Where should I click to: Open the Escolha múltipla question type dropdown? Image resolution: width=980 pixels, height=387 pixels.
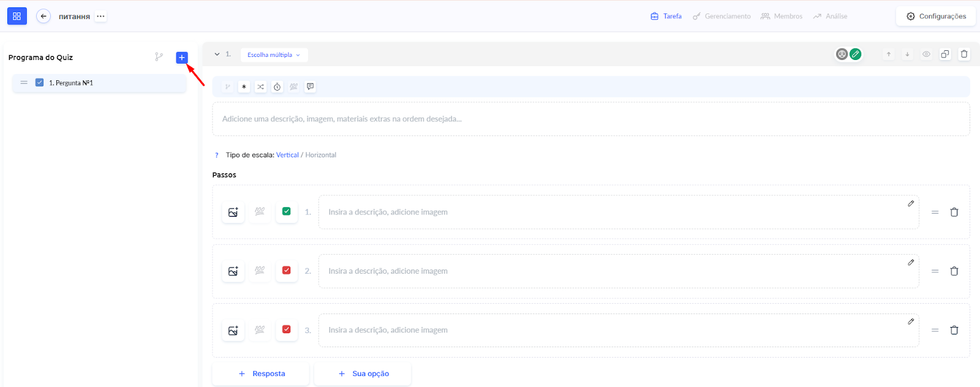(274, 55)
